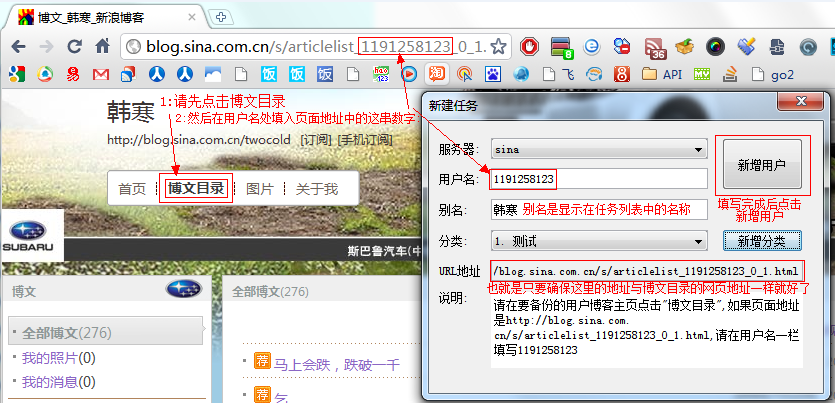Screen dimensions: 835x403
Task: Click the blue IE tab extension icon
Action: tap(592, 47)
